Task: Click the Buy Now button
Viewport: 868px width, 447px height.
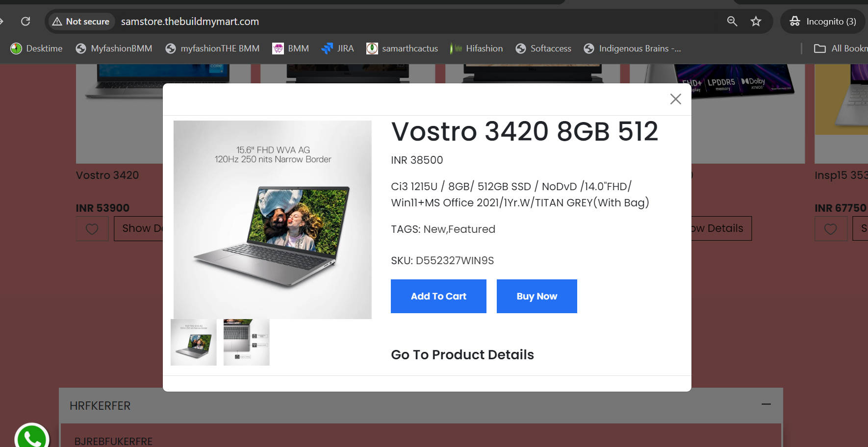Action: [x=537, y=296]
